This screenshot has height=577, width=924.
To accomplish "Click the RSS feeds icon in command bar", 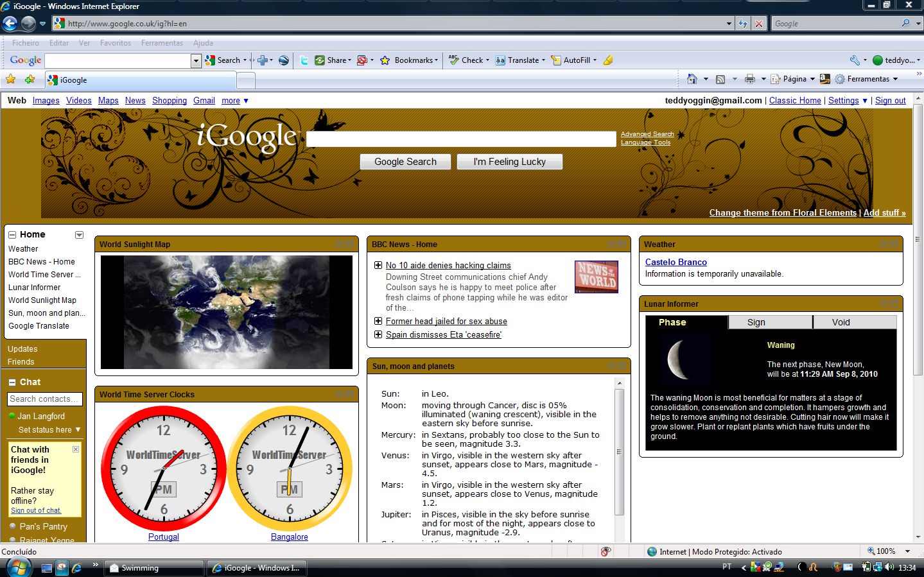I will click(x=720, y=80).
